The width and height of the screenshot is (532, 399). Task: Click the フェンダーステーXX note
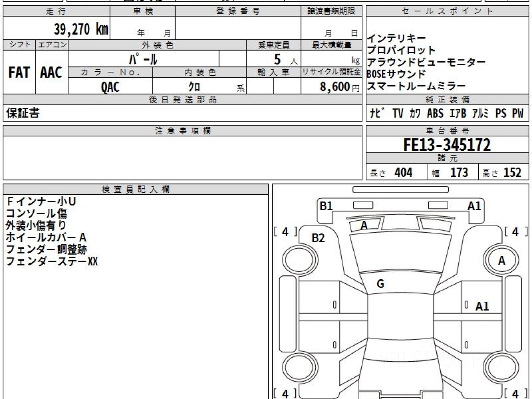pyautogui.click(x=51, y=262)
